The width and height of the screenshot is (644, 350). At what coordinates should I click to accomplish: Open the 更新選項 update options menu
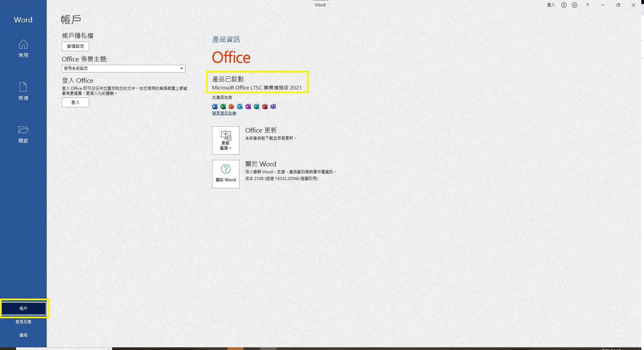(x=226, y=140)
